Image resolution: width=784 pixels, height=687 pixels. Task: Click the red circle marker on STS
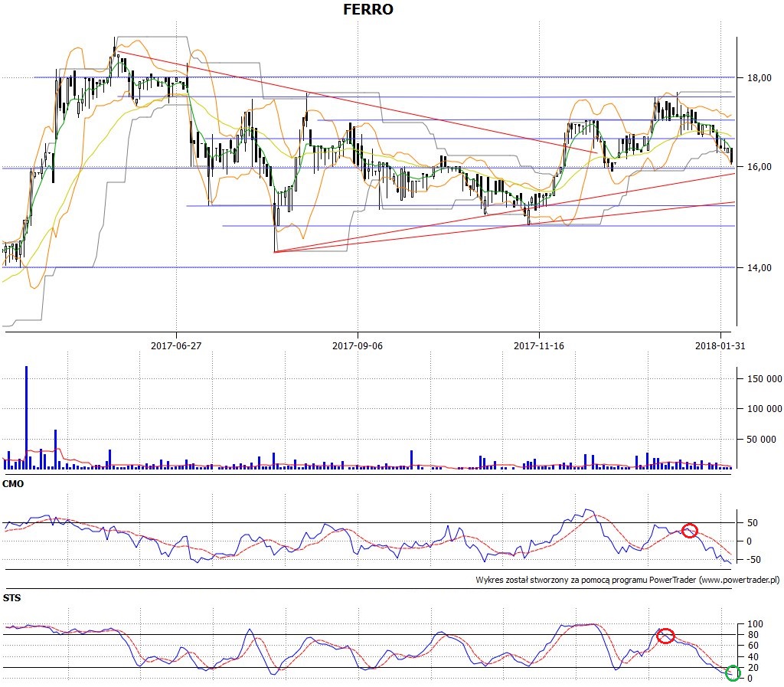pos(665,636)
